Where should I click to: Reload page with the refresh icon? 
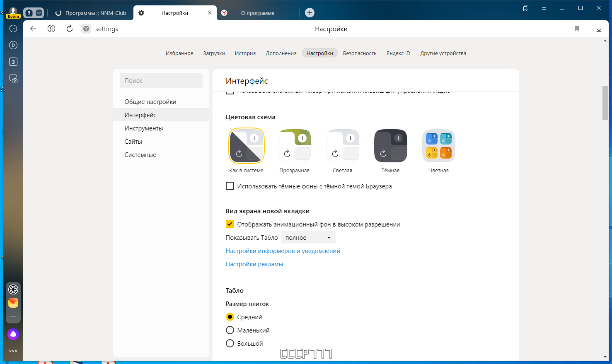tap(70, 29)
